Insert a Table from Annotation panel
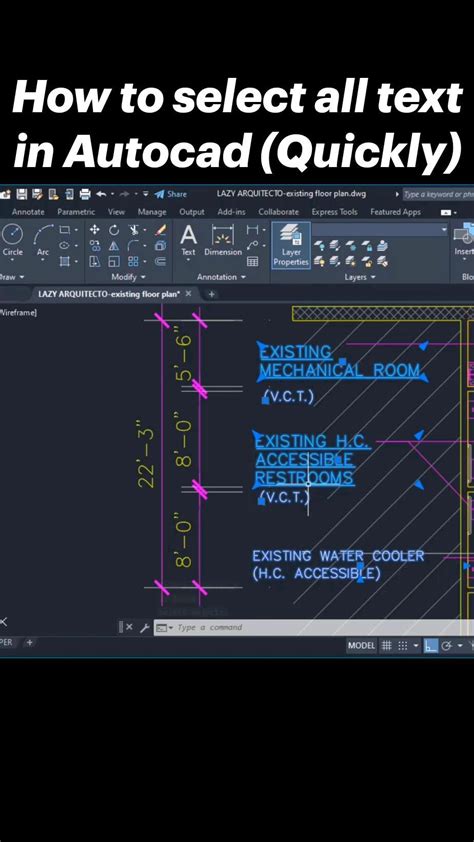Screen dimensions: 474x842 tap(252, 262)
